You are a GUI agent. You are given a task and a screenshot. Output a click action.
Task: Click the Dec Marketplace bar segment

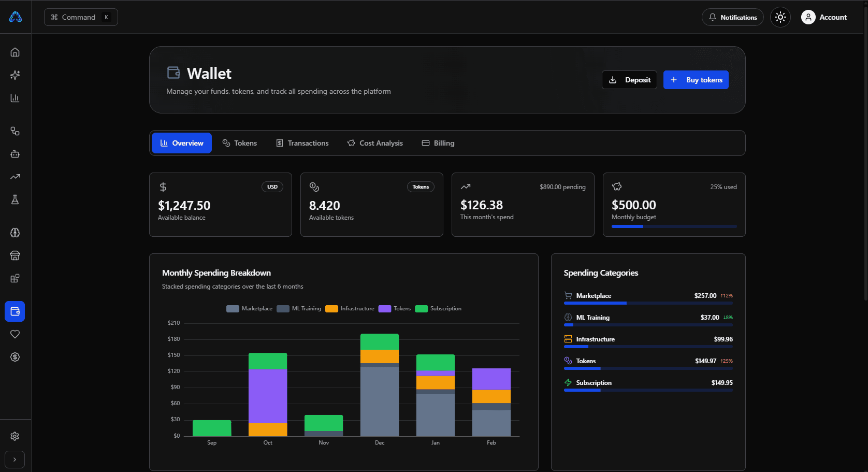tap(380, 402)
